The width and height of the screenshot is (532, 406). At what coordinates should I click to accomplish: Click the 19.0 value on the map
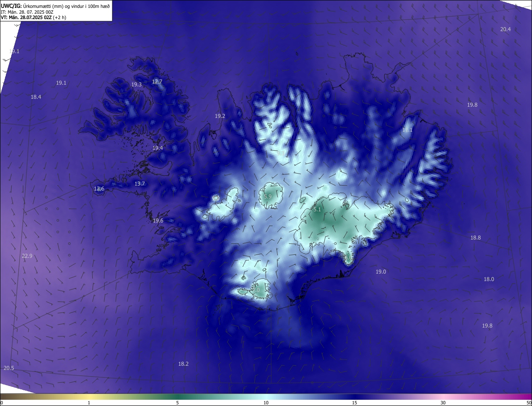(381, 271)
